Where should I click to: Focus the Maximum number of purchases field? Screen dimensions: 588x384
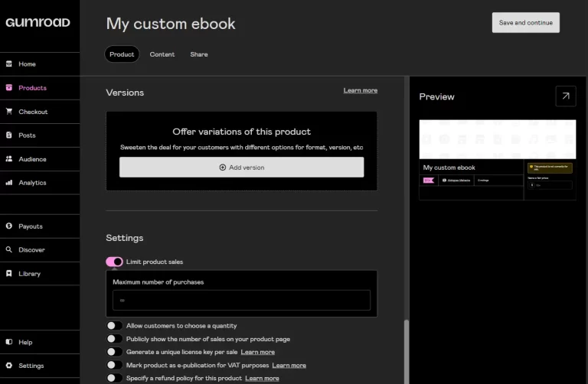click(x=241, y=300)
